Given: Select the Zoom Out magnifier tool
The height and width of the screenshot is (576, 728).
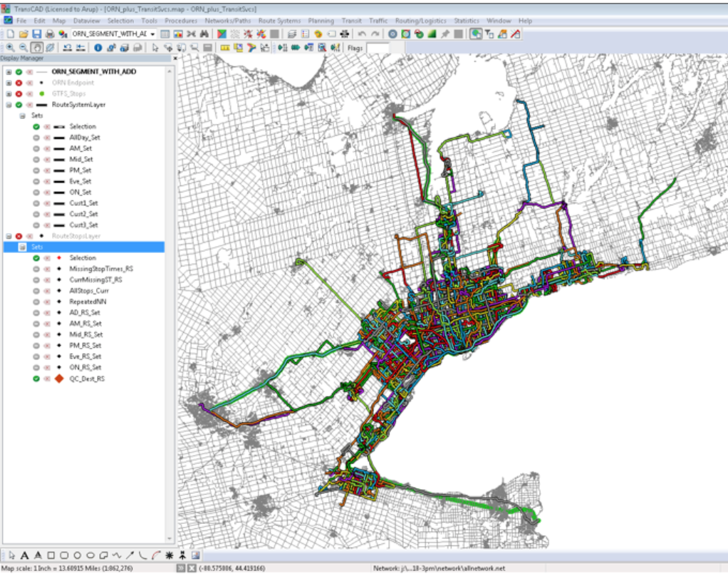Looking at the screenshot, I should point(24,47).
